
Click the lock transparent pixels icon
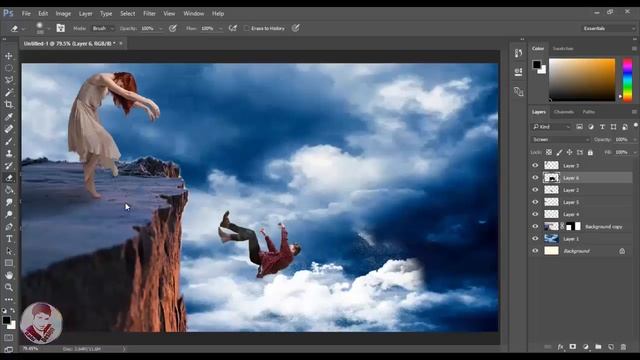coord(549,152)
